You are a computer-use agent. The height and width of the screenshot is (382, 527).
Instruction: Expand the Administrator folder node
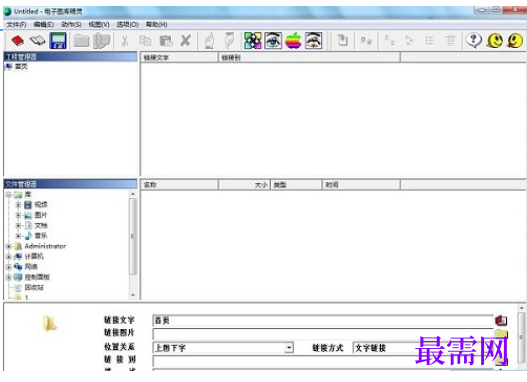tap(9, 246)
